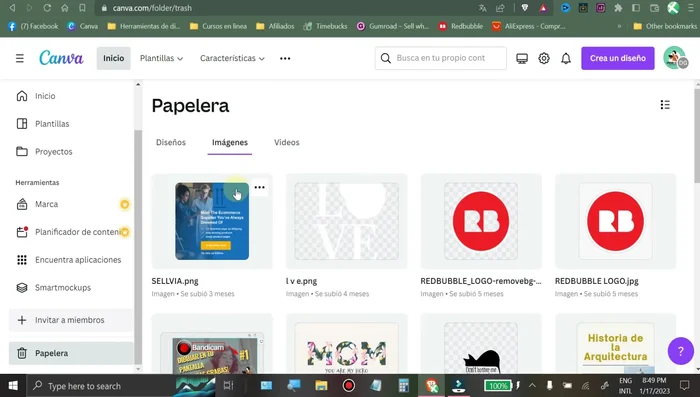
Task: Click Invitar a miembros
Action: tap(71, 320)
